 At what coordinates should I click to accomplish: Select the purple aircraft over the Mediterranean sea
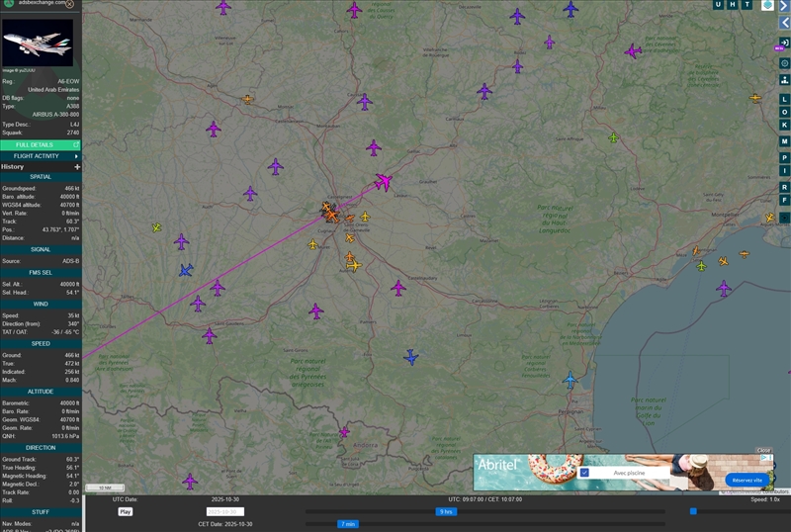point(724,289)
